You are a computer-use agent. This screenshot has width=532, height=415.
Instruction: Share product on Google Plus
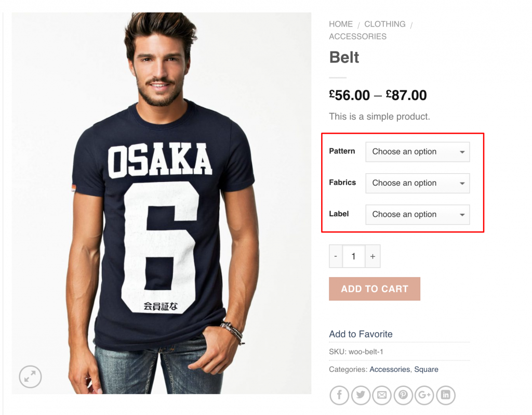click(424, 395)
